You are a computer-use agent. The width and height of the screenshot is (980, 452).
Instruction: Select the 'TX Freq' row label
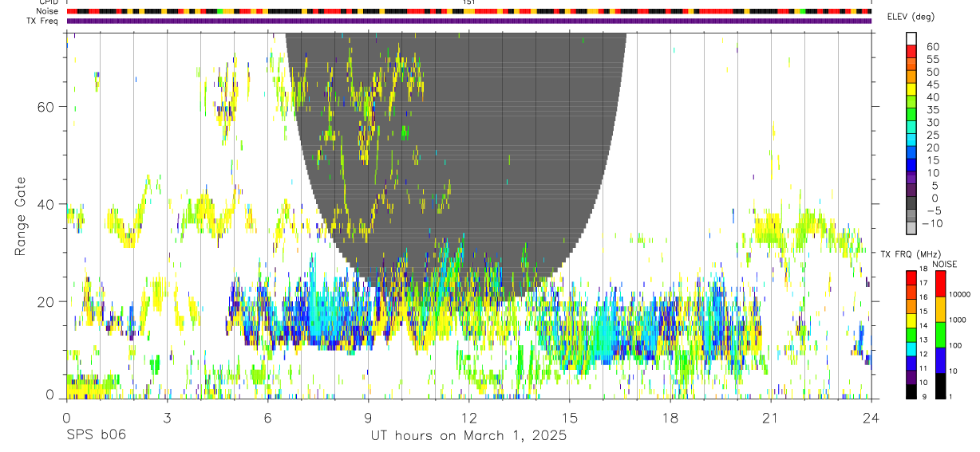(41, 20)
